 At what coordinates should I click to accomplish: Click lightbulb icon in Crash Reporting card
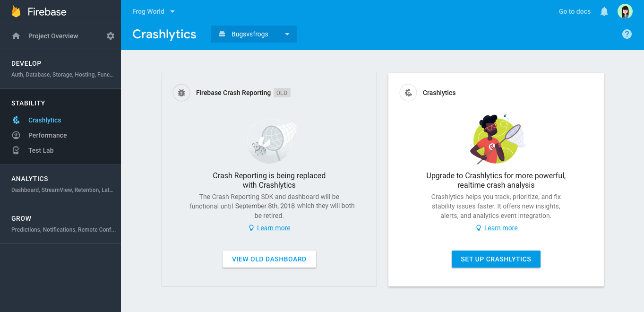pos(251,228)
